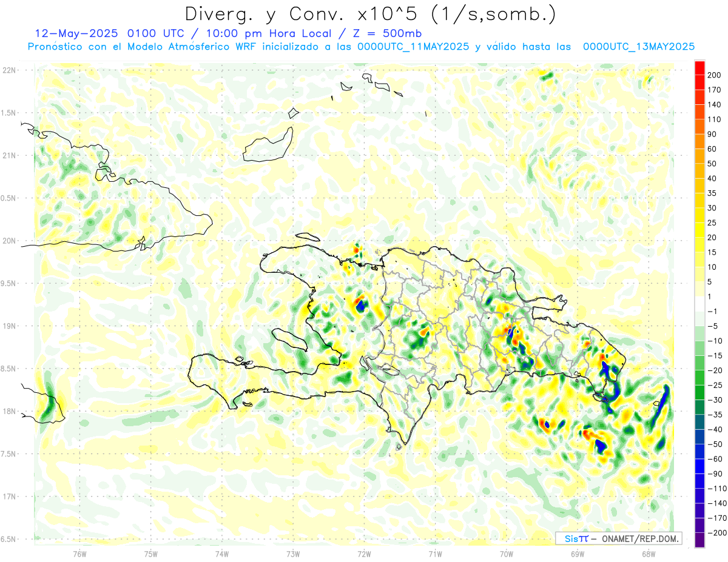Screen dimensions: 728x562
Task: Click the colorbar value label -110
Action: pyautogui.click(x=716, y=488)
